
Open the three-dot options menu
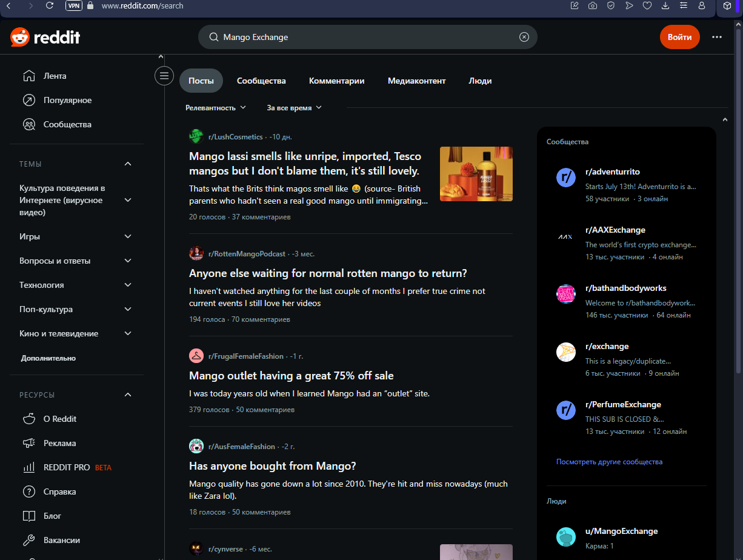tap(717, 37)
